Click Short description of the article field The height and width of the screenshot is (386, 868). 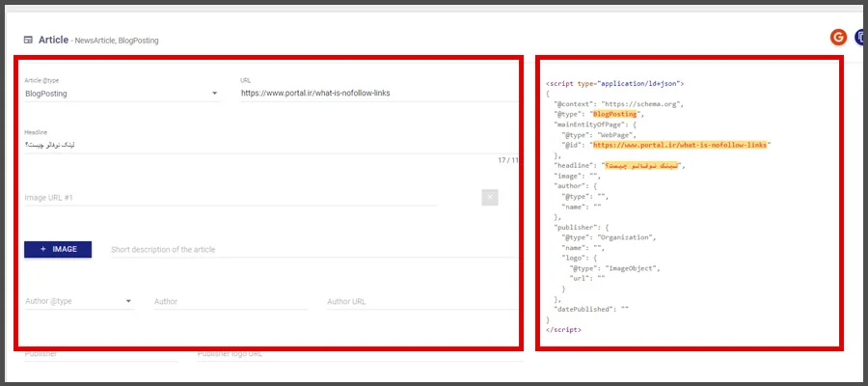(312, 250)
